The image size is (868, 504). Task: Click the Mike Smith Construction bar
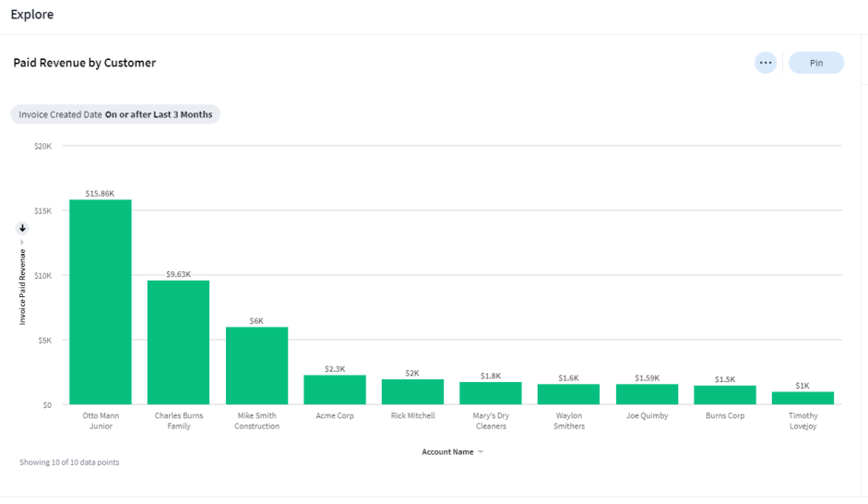256,366
